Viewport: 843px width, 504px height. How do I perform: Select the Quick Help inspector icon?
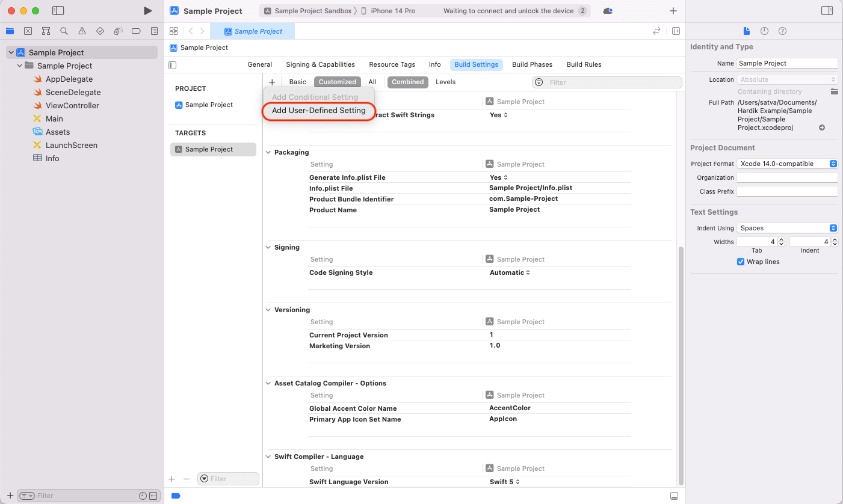click(x=782, y=31)
